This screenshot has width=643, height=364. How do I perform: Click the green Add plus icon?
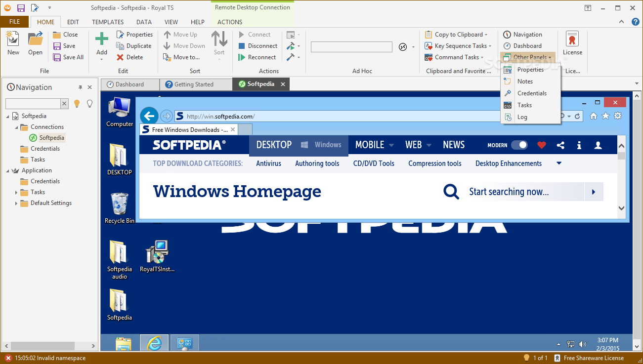(x=102, y=39)
